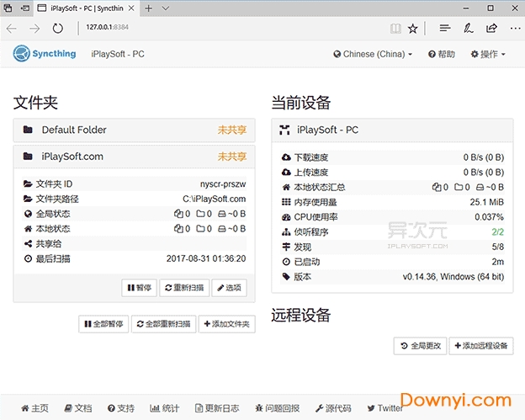This screenshot has width=525, height=420.
Task: Open the Chinese (China) language dropdown
Action: point(373,54)
